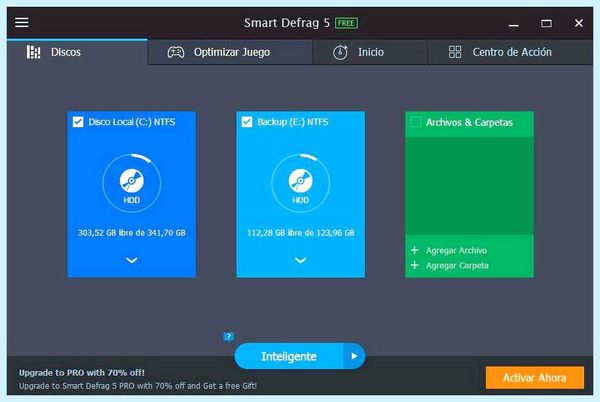
Task: Click the blue question mark help icon
Action: click(x=228, y=337)
